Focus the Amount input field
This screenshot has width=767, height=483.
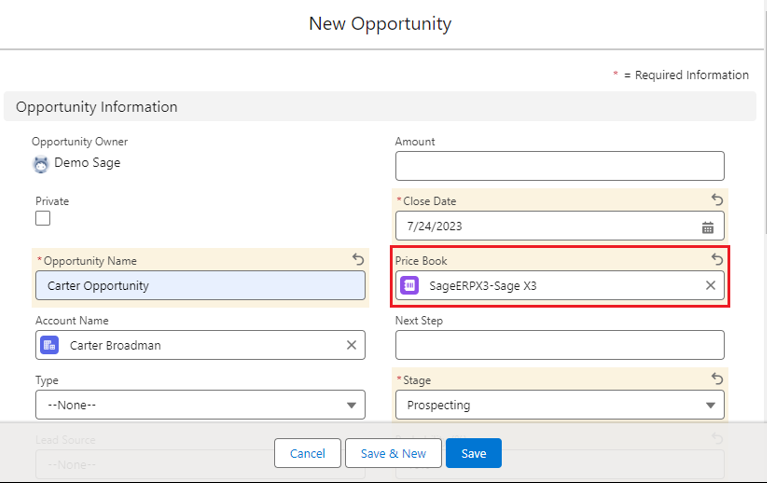559,166
